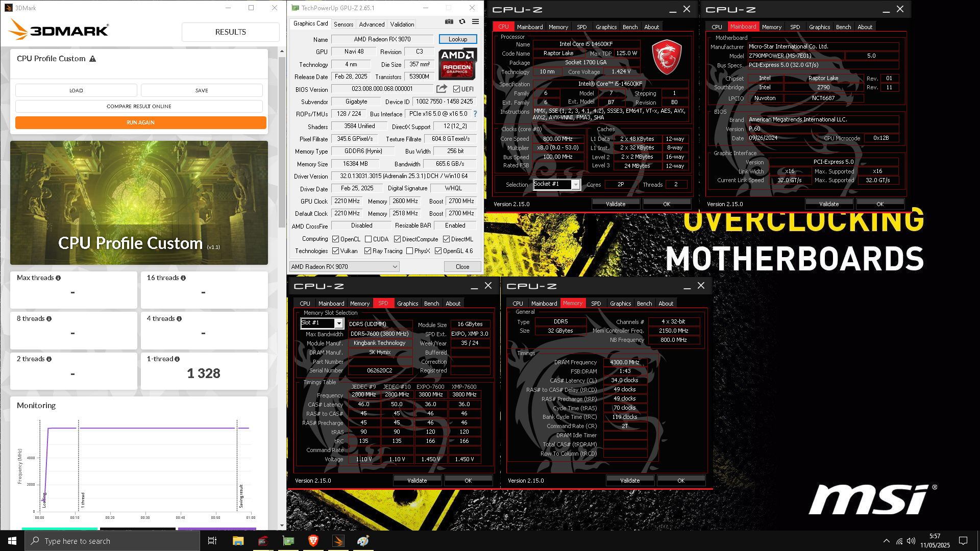This screenshot has height=551, width=980.
Task: Toggle the Vulkan checkbox
Action: (336, 251)
